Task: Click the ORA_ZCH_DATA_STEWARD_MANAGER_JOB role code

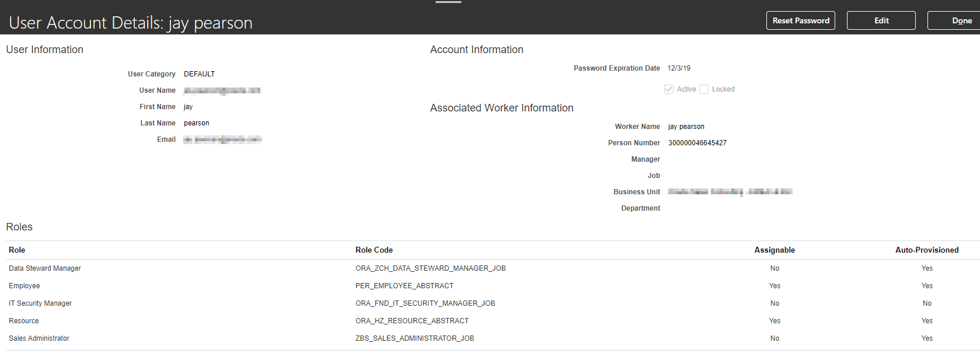Action: (430, 268)
